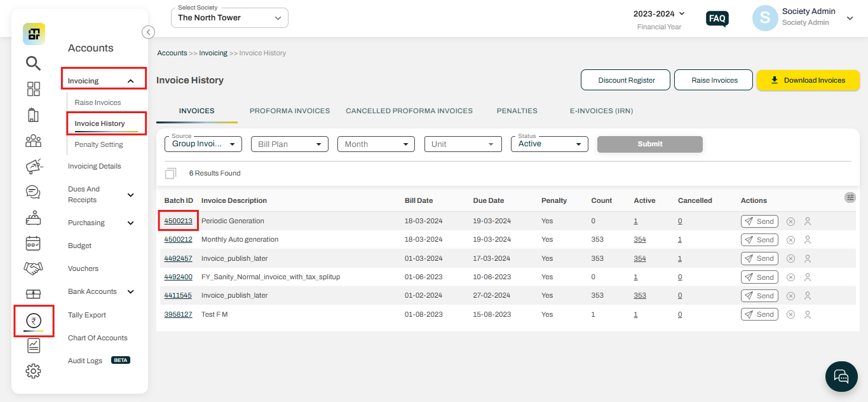Click the user icon beside Send for batch 3958127
This screenshot has height=402, width=868.
pyautogui.click(x=808, y=314)
